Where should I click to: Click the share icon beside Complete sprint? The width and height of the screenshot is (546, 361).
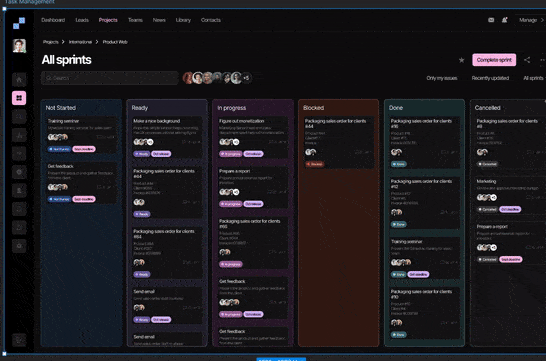click(527, 60)
